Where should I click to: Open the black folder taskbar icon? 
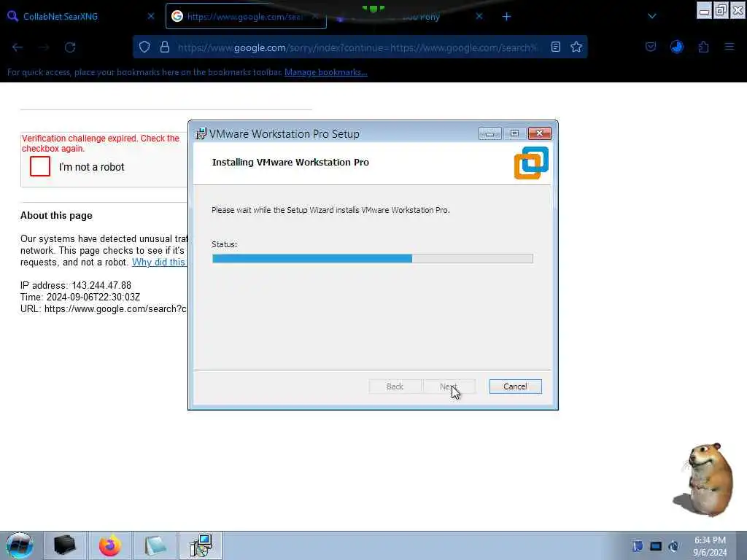[65, 545]
